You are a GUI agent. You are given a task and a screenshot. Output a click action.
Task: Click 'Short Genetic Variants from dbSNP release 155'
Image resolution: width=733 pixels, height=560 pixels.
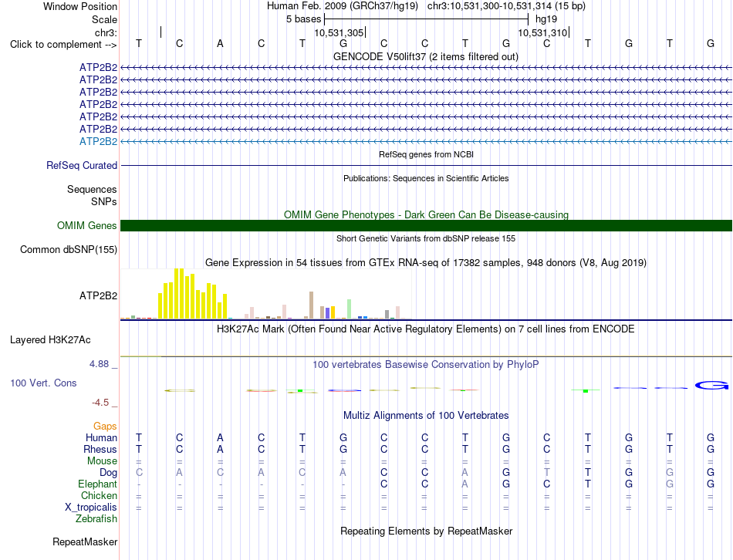[426, 238]
